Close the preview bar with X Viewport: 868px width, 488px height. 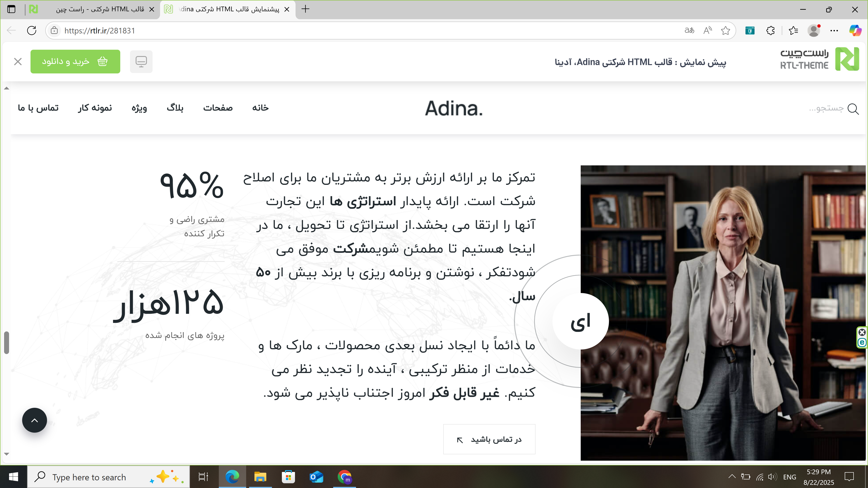coord(18,62)
